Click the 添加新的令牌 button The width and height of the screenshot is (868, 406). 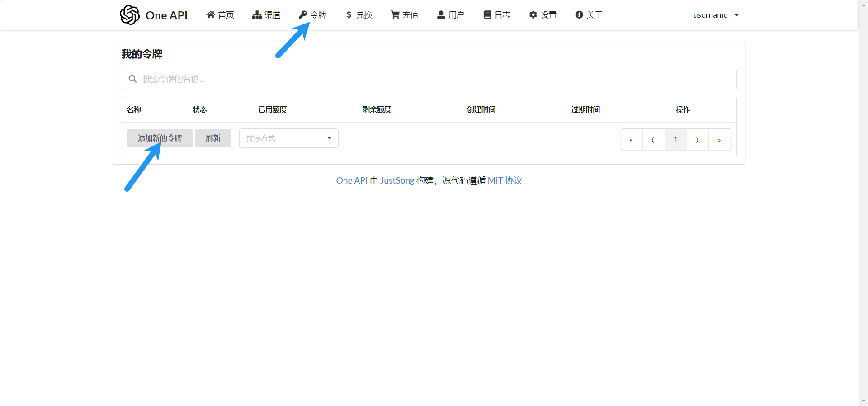pyautogui.click(x=160, y=138)
